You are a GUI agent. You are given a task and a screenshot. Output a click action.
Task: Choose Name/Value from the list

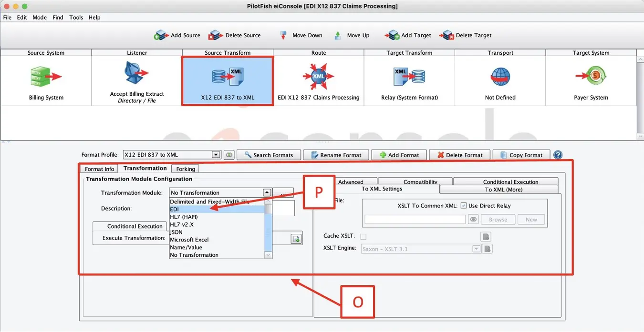[217, 247]
